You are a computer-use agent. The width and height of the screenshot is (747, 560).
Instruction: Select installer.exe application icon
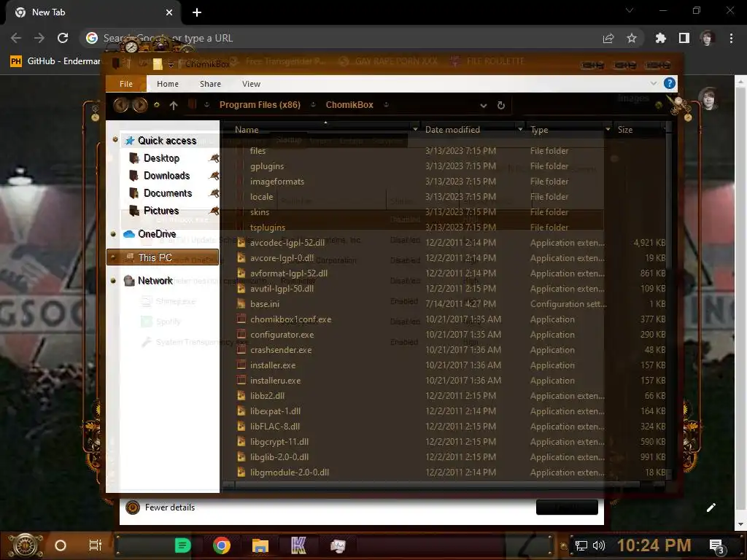click(x=241, y=365)
